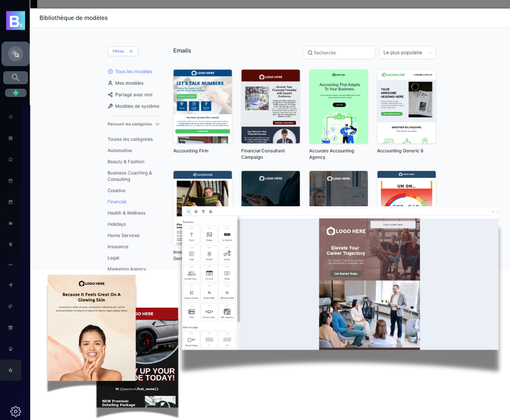Choose the Toutes les catégories category
The width and height of the screenshot is (510, 420).
pos(130,139)
